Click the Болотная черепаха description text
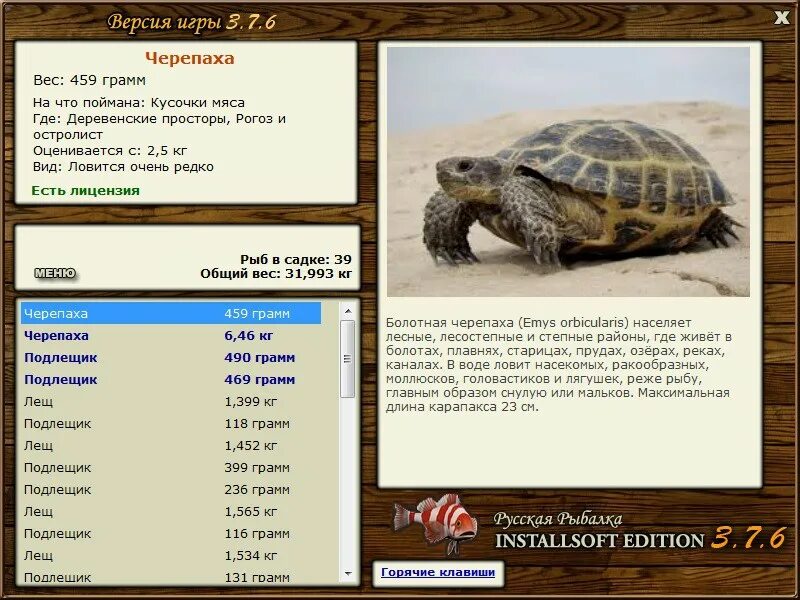 pos(559,365)
